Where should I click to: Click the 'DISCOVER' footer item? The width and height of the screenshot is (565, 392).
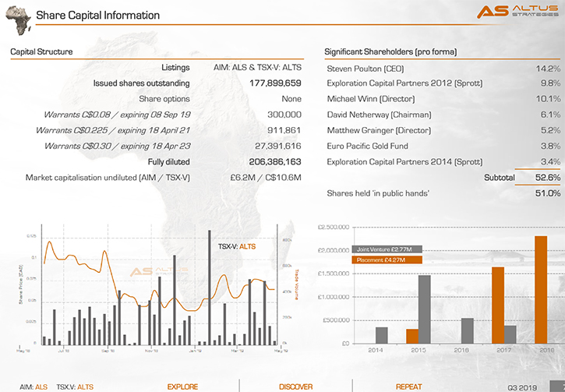pyautogui.click(x=296, y=387)
